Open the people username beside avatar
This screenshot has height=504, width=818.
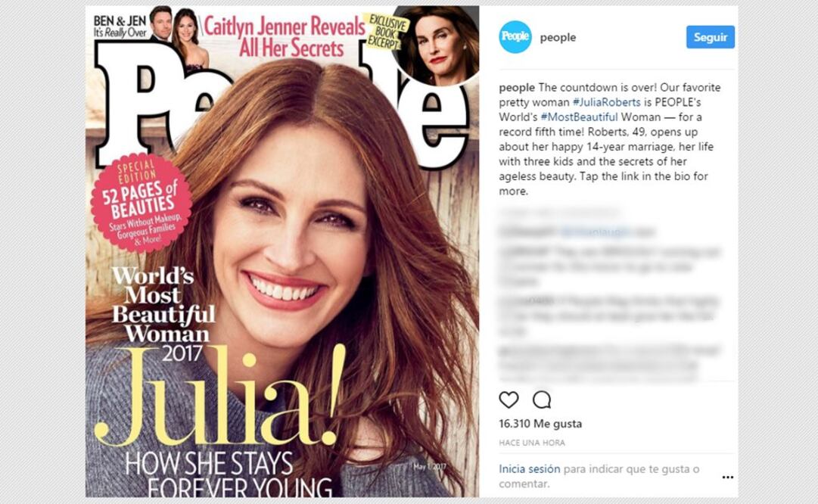pos(558,38)
